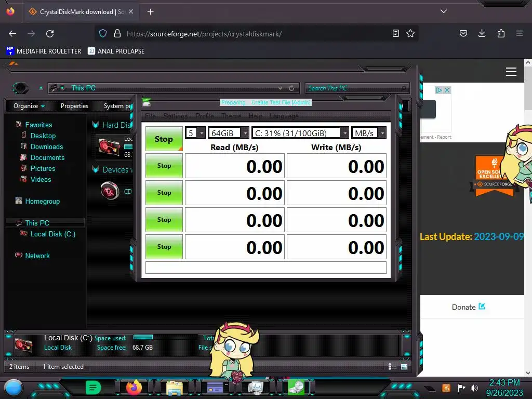The image size is (532, 399).
Task: Open the list all tabs chevron
Action: click(x=444, y=11)
